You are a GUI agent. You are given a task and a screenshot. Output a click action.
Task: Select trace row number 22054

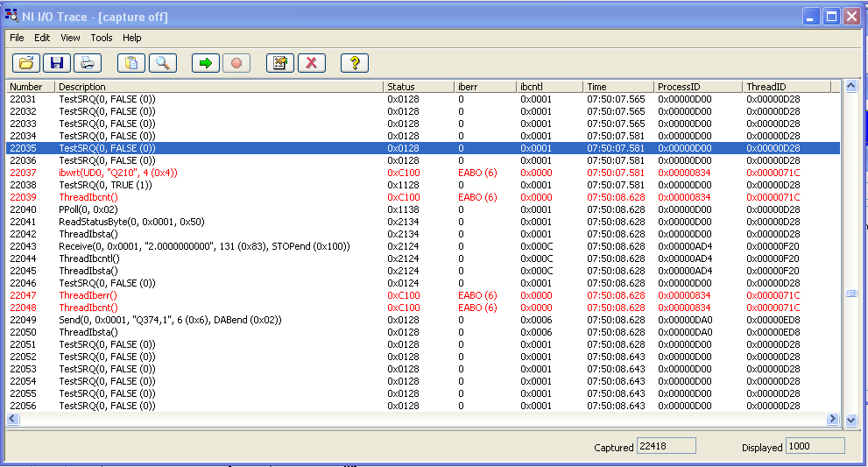[423, 381]
